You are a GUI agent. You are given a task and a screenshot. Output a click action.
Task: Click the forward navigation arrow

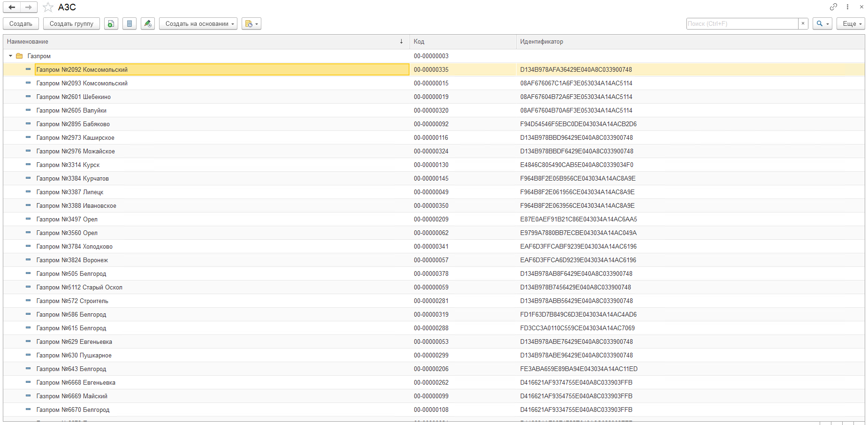(x=29, y=7)
